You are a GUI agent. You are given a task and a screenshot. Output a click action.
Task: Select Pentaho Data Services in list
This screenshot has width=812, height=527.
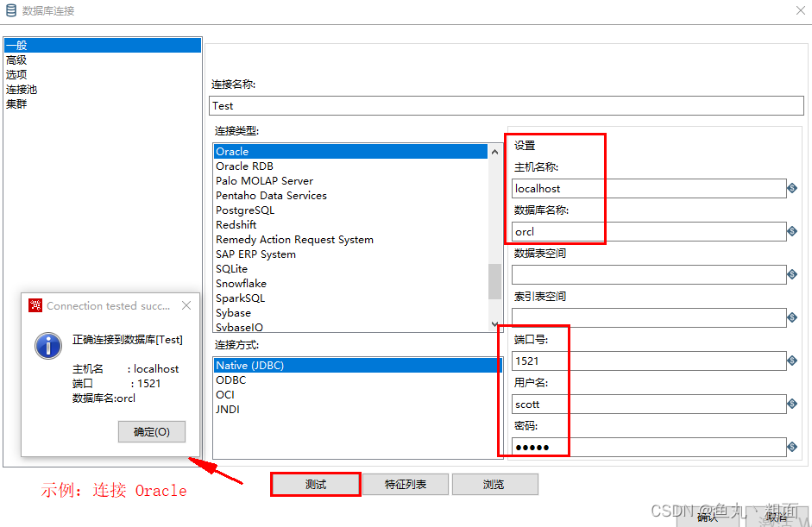click(x=350, y=196)
